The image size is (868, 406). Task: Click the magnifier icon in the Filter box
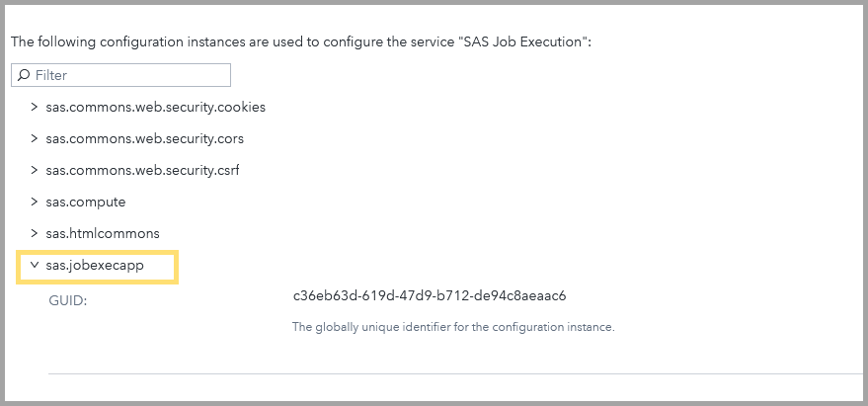24,75
